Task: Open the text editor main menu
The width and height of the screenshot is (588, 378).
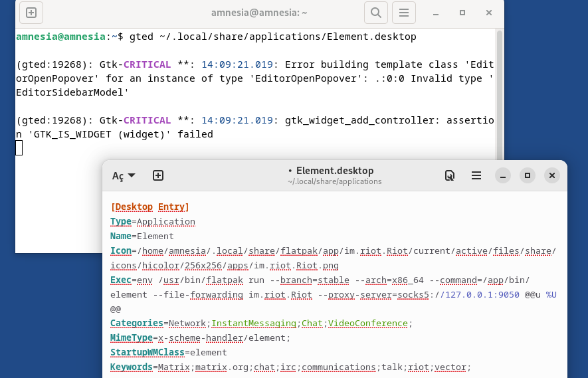Action: pos(476,175)
